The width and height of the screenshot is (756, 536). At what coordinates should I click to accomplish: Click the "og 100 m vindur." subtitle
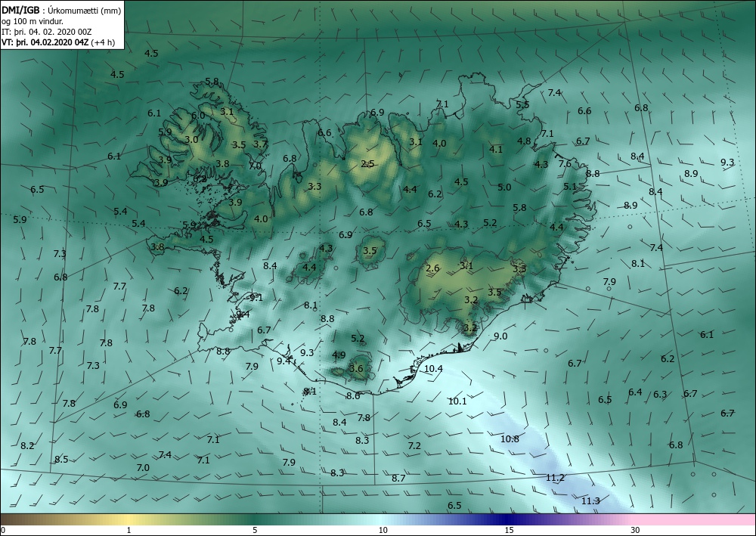coord(33,21)
